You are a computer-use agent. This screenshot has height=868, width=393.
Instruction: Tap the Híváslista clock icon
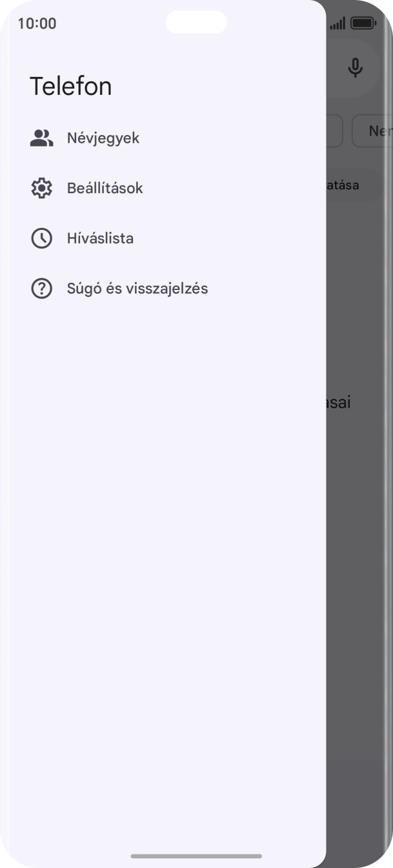tap(41, 238)
